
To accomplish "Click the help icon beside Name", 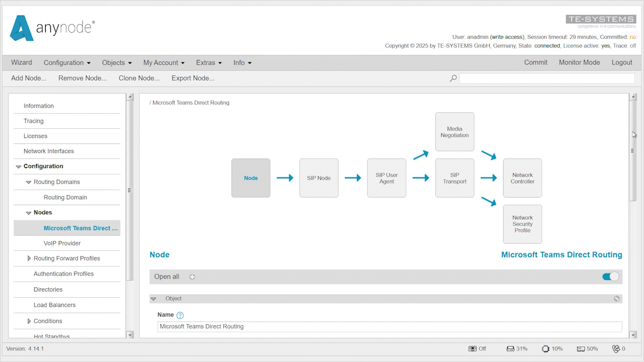I will 180,315.
